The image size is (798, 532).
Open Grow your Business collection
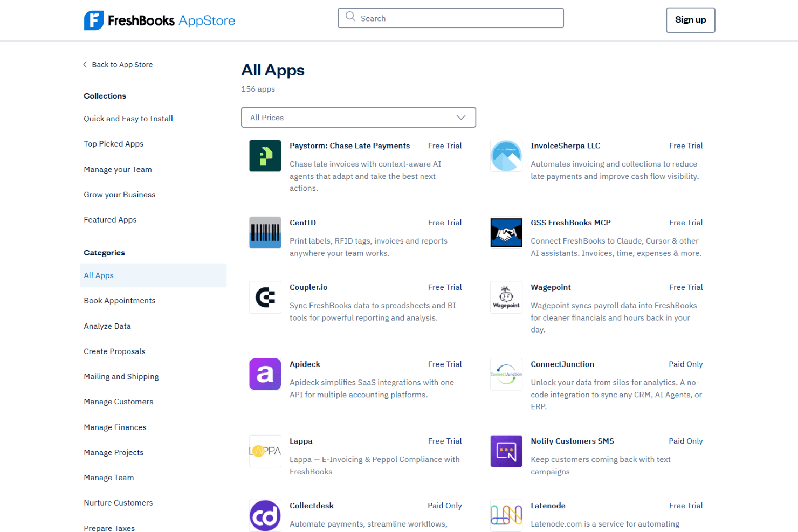coord(120,195)
